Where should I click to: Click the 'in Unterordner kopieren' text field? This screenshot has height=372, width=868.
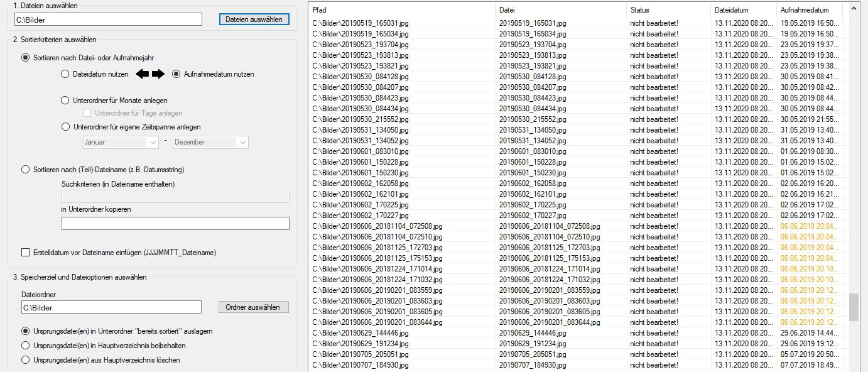coord(175,224)
